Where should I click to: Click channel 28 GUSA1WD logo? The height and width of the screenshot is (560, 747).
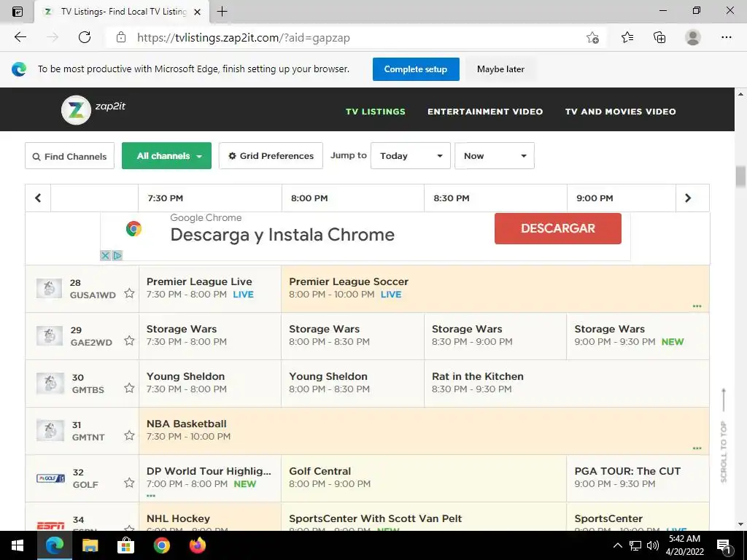coord(49,288)
